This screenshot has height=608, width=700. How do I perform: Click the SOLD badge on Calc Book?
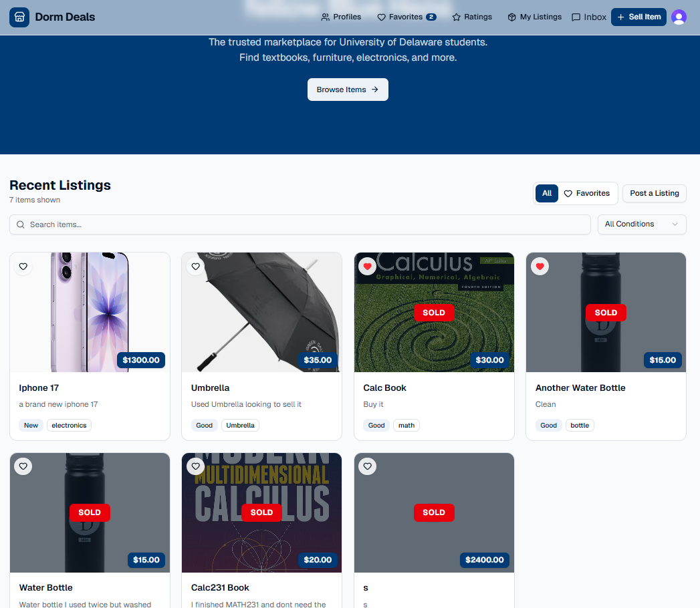pos(434,313)
